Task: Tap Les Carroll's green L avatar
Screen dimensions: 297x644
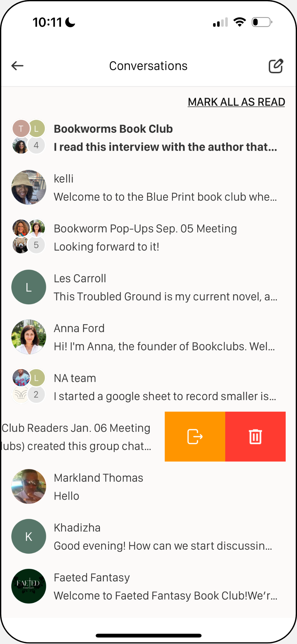Action: [29, 287]
